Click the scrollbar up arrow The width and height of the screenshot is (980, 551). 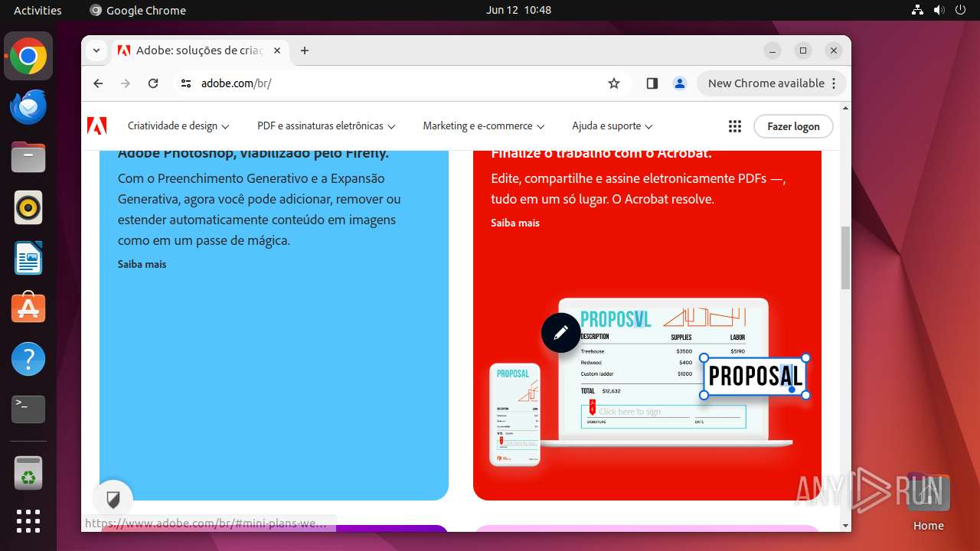tap(845, 108)
